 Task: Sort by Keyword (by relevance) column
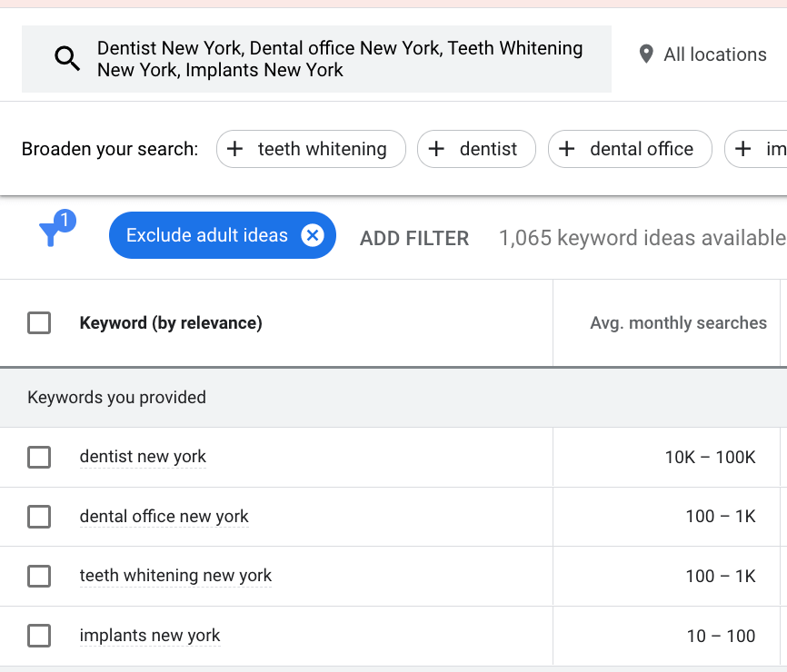pos(171,323)
